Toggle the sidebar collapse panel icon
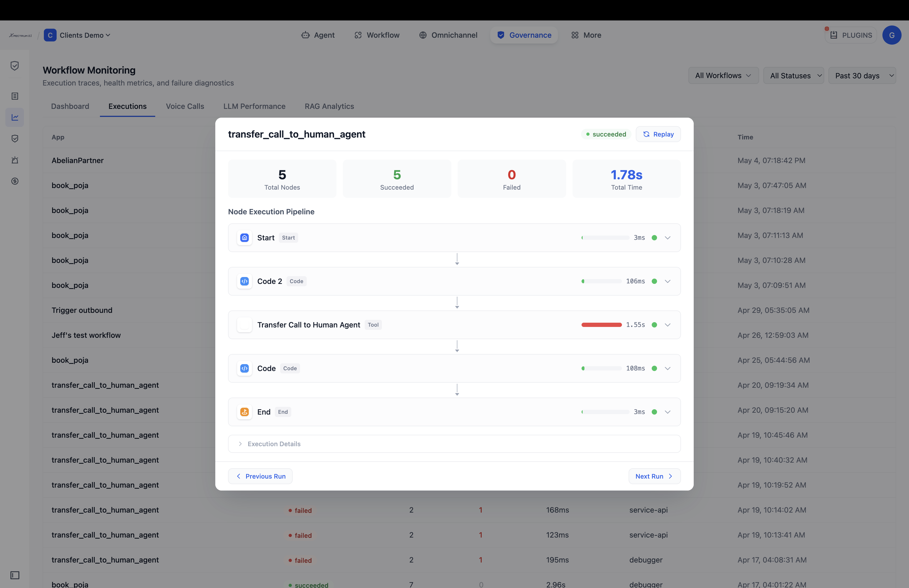The height and width of the screenshot is (588, 909). pos(15,575)
